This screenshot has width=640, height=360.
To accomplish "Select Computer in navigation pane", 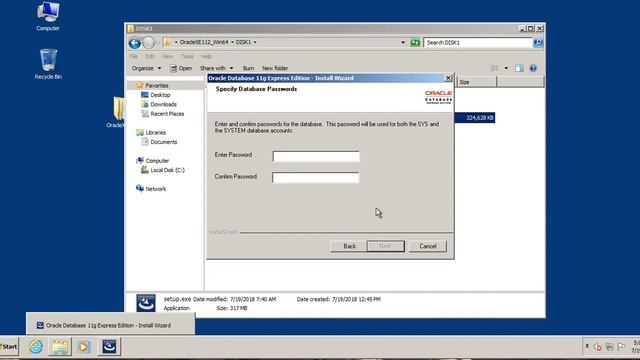I will click(157, 160).
